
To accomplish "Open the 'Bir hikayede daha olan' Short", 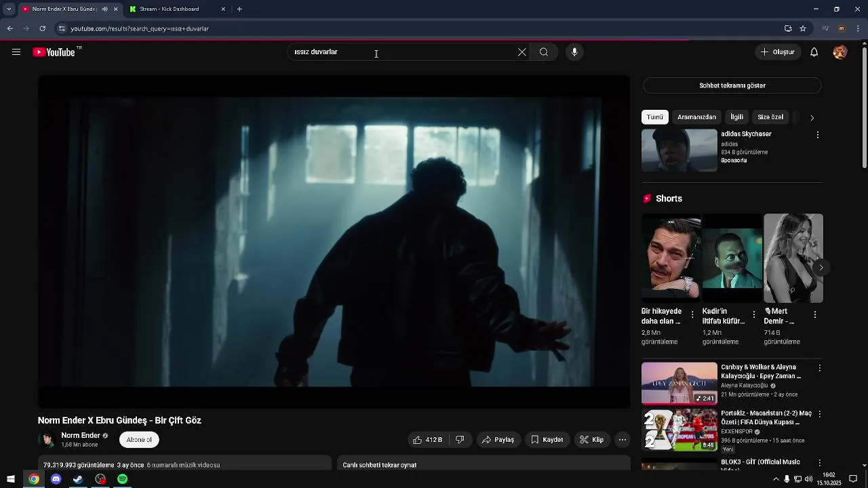I will [671, 258].
